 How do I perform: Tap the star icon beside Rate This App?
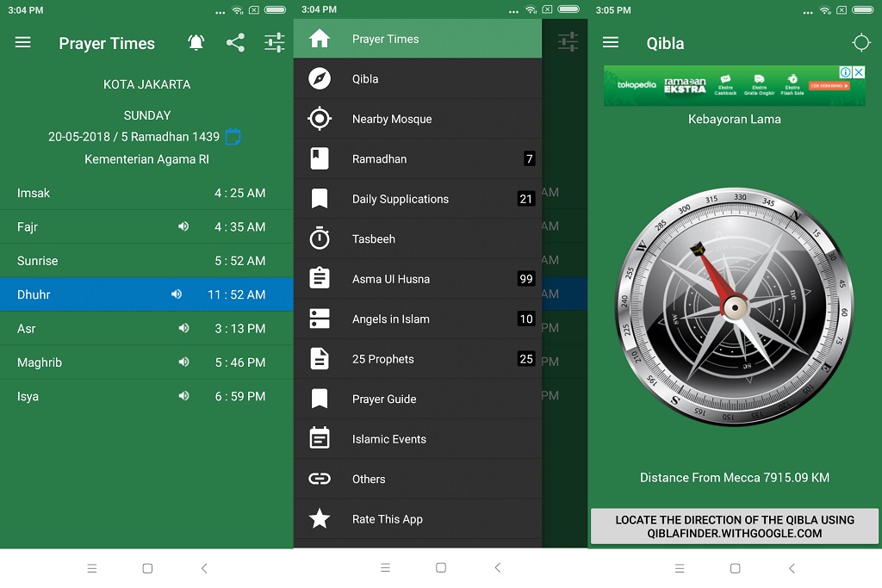[x=320, y=518]
